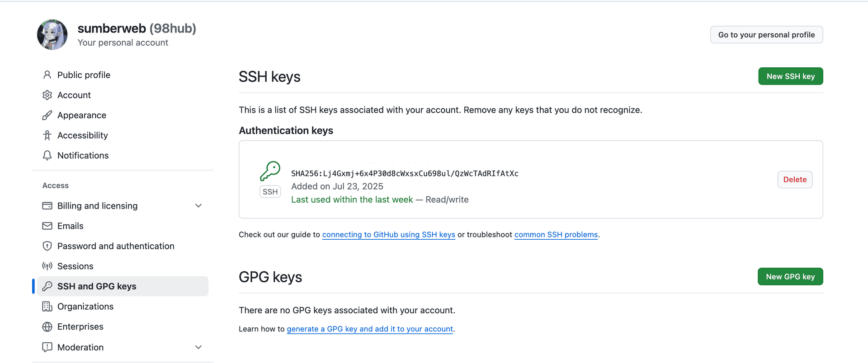Open Accessibility via its sidebar icon

[x=47, y=135]
